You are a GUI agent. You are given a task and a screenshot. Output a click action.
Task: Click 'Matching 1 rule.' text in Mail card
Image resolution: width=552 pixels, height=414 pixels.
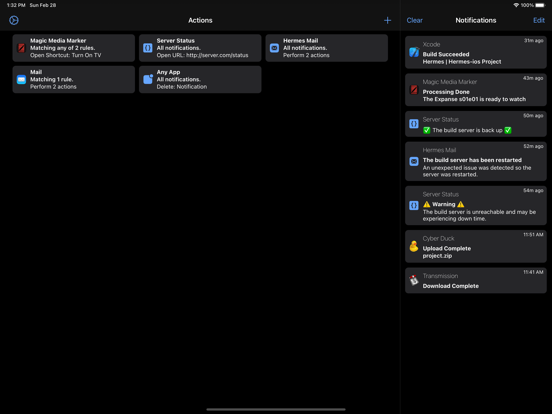[x=51, y=80]
